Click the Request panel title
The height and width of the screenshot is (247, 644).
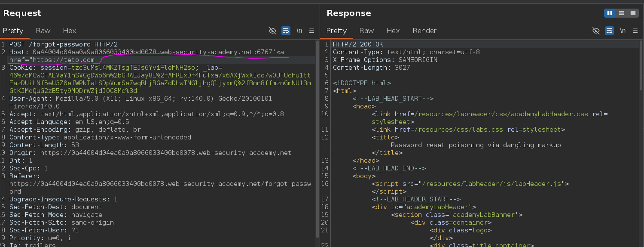pyautogui.click(x=21, y=13)
